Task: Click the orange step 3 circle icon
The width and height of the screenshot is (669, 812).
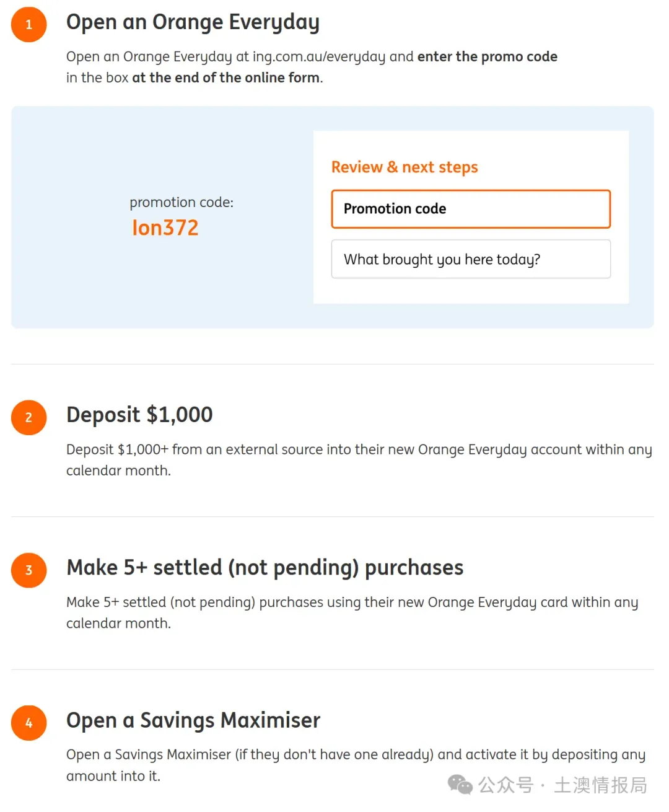Action: 28,570
